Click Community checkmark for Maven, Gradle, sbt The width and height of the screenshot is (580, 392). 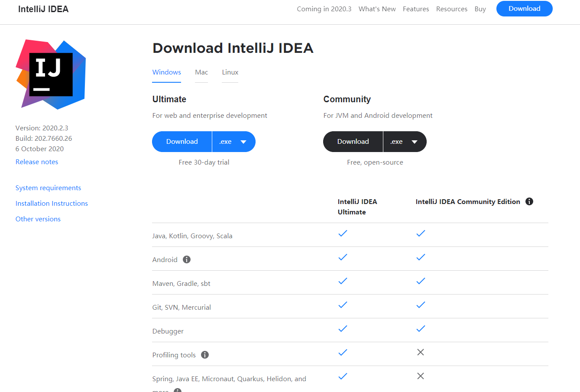coord(421,281)
